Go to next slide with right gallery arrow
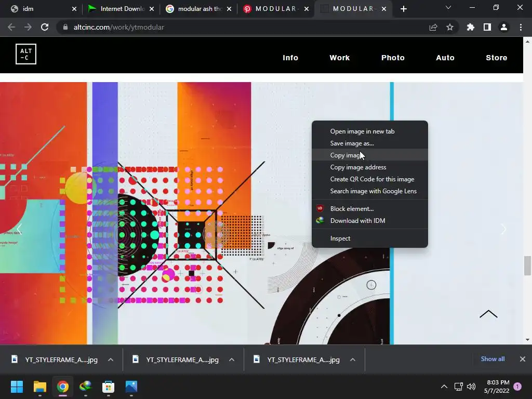The height and width of the screenshot is (399, 532). point(504,229)
